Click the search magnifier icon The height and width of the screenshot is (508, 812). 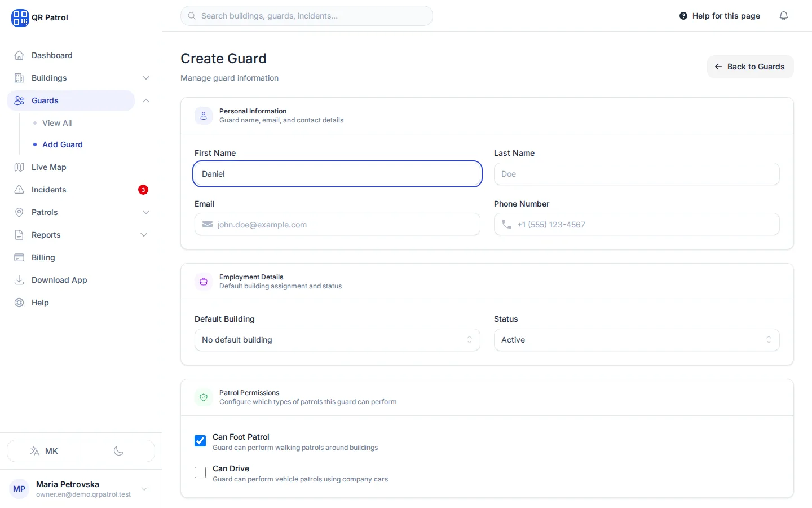pyautogui.click(x=192, y=16)
